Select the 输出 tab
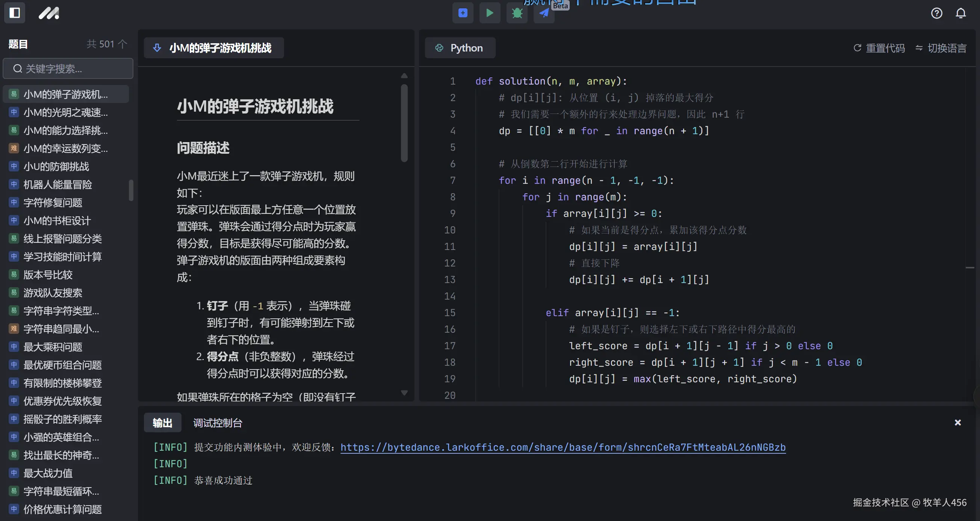This screenshot has height=521, width=980. coord(162,423)
